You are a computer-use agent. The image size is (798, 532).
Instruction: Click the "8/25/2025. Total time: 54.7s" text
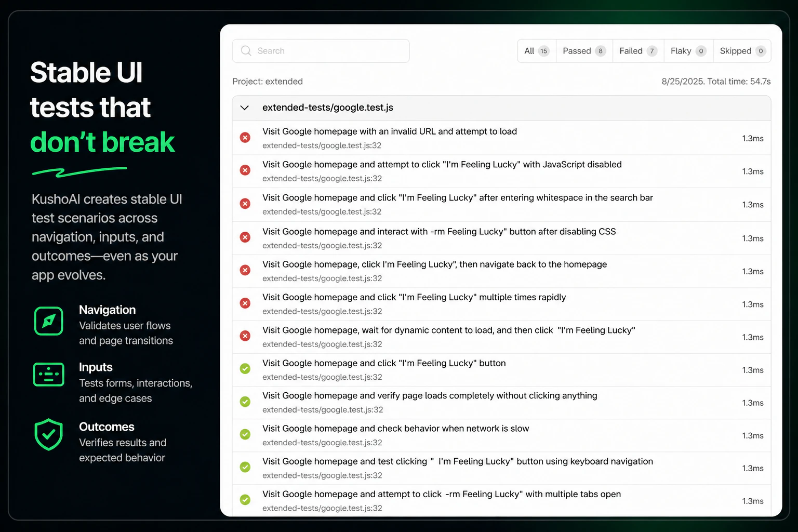[x=716, y=82]
